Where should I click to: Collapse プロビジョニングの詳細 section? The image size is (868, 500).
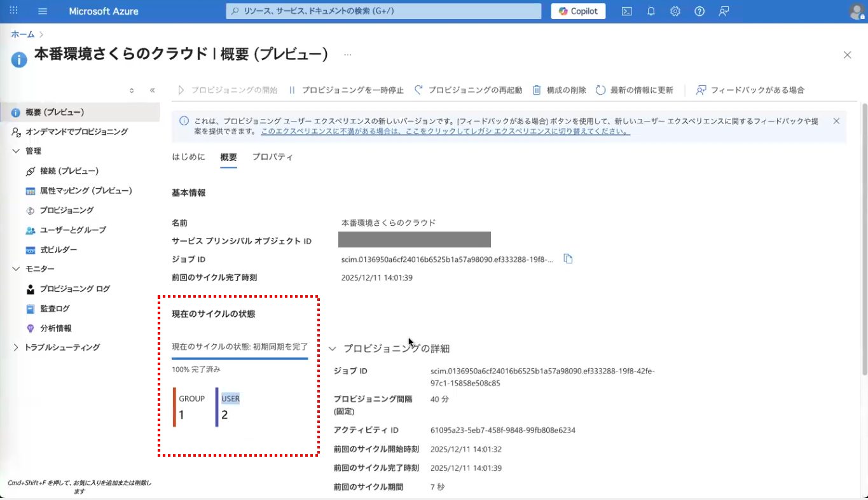click(332, 349)
